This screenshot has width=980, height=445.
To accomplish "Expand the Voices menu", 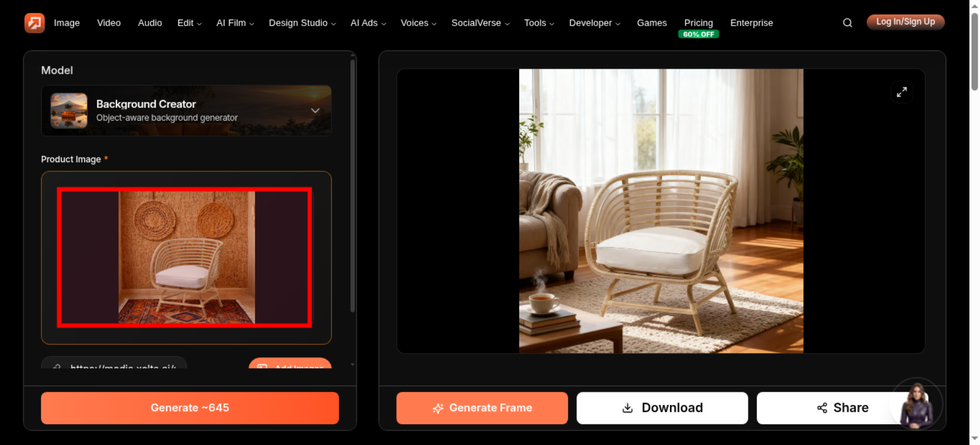I will coord(418,23).
